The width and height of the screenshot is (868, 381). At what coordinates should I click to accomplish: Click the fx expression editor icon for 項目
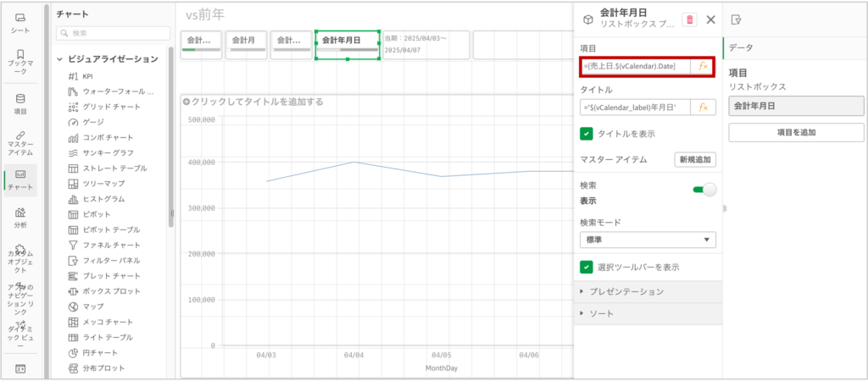point(703,66)
